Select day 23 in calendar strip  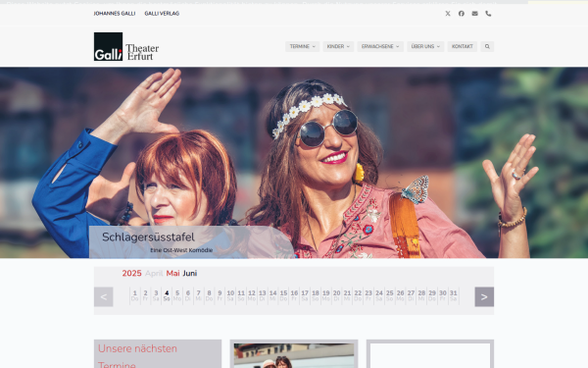click(368, 295)
